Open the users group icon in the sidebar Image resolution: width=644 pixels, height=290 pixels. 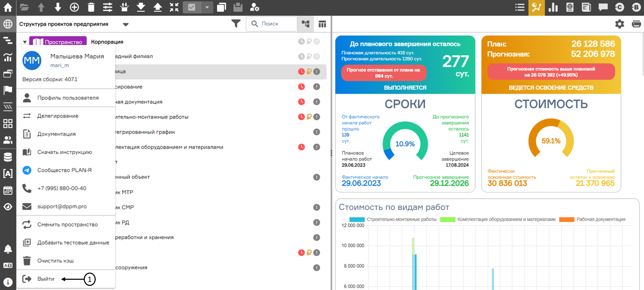[x=8, y=140]
